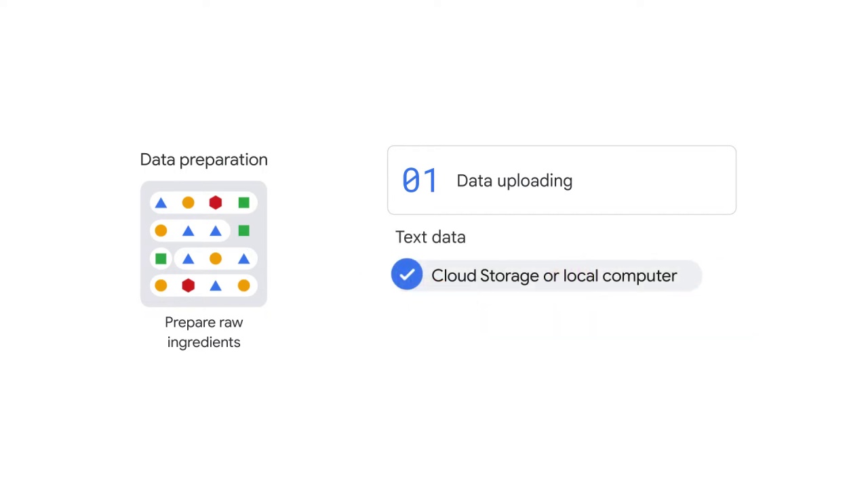Click the blue triangle in the bottom row
Image resolution: width=868 pixels, height=488 pixels.
click(216, 286)
